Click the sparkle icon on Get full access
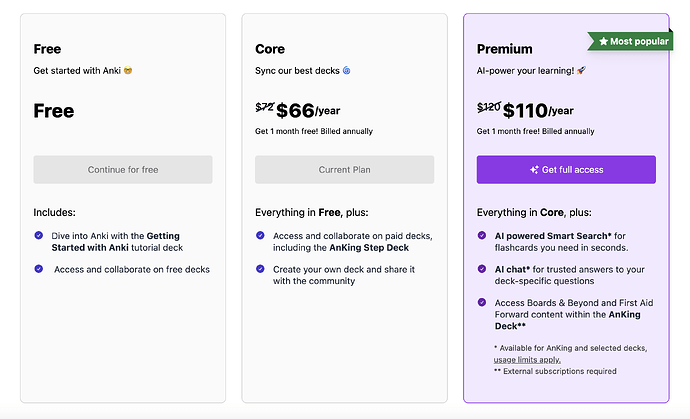Screen dimensions: 690x419 [x=534, y=169]
